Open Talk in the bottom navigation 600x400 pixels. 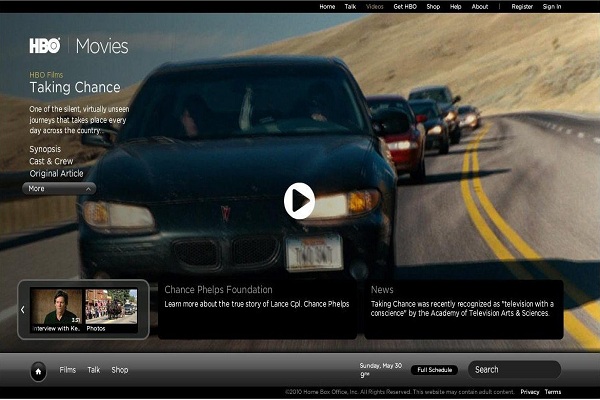tap(94, 370)
